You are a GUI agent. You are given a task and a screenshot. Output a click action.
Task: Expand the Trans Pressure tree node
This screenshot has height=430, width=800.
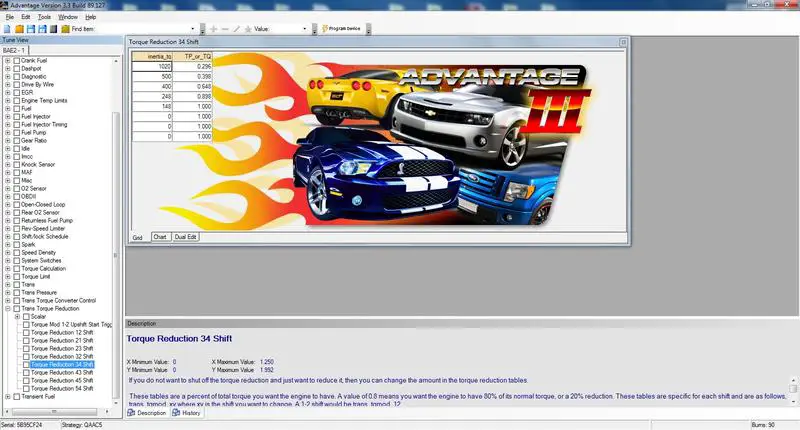click(8, 292)
